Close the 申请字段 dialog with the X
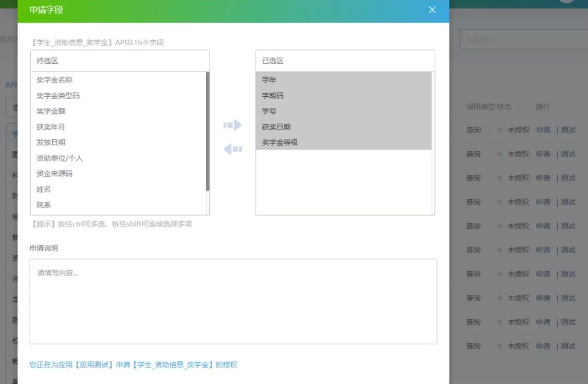Screen dimensions: 588x384 432,10
